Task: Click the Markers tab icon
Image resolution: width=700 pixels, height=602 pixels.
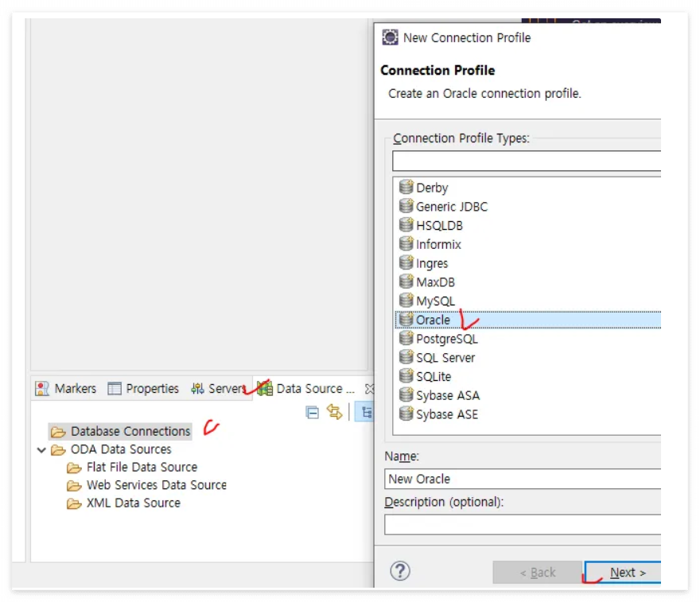Action: (x=42, y=389)
